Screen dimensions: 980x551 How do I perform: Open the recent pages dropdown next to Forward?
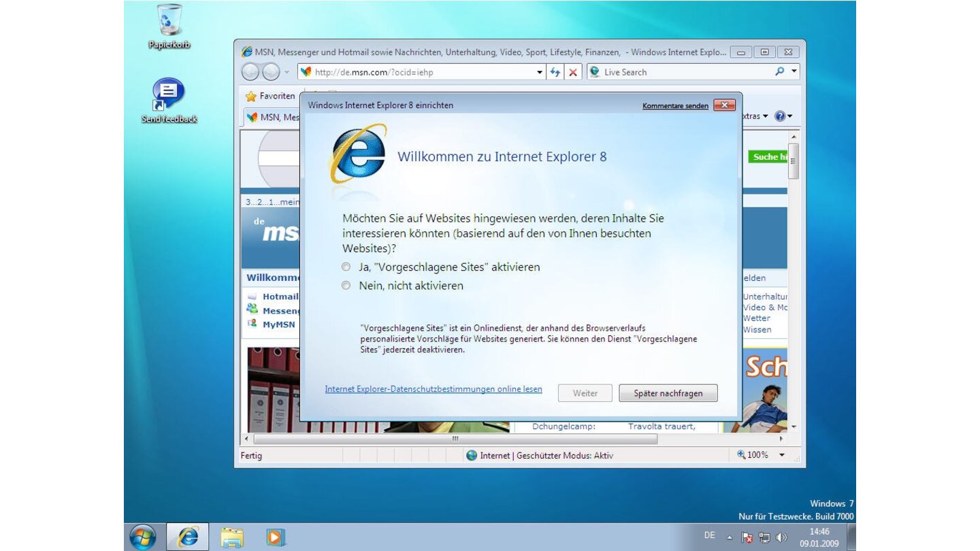(x=287, y=72)
